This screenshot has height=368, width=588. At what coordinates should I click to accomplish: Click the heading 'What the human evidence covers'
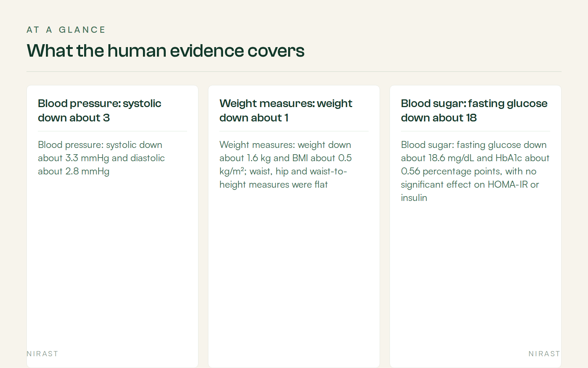click(165, 51)
